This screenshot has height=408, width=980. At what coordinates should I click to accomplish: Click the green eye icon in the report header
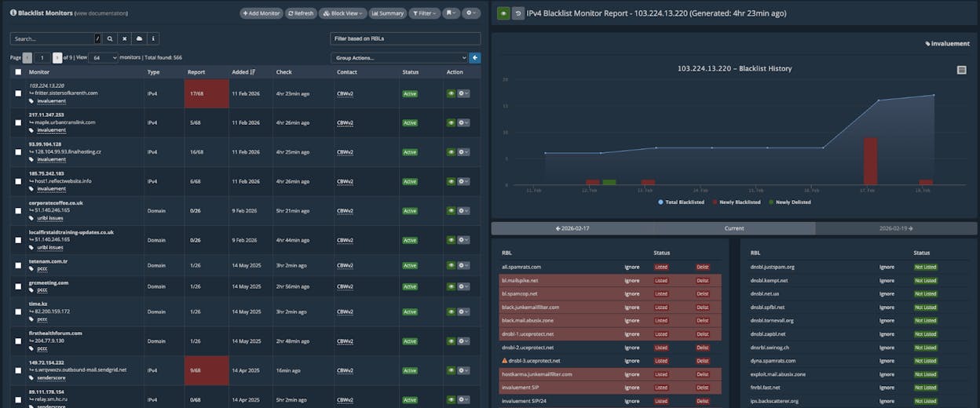point(503,13)
